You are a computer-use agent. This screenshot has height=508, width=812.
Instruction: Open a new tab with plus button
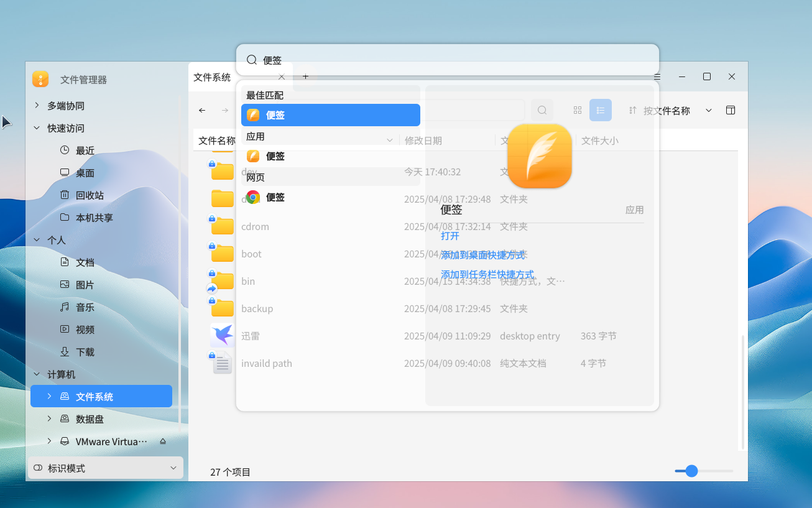pyautogui.click(x=305, y=76)
